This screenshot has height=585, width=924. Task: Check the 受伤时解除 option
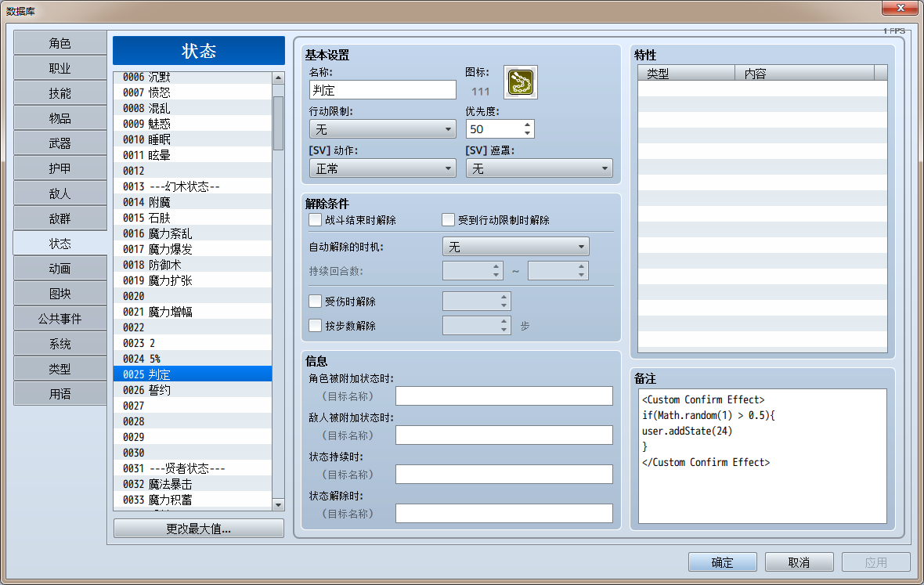(x=316, y=301)
